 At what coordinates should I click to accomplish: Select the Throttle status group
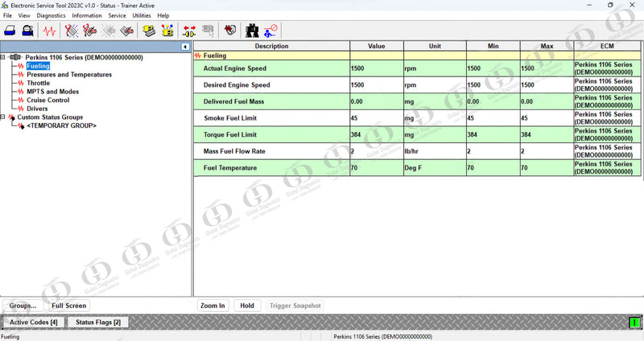pos(38,83)
